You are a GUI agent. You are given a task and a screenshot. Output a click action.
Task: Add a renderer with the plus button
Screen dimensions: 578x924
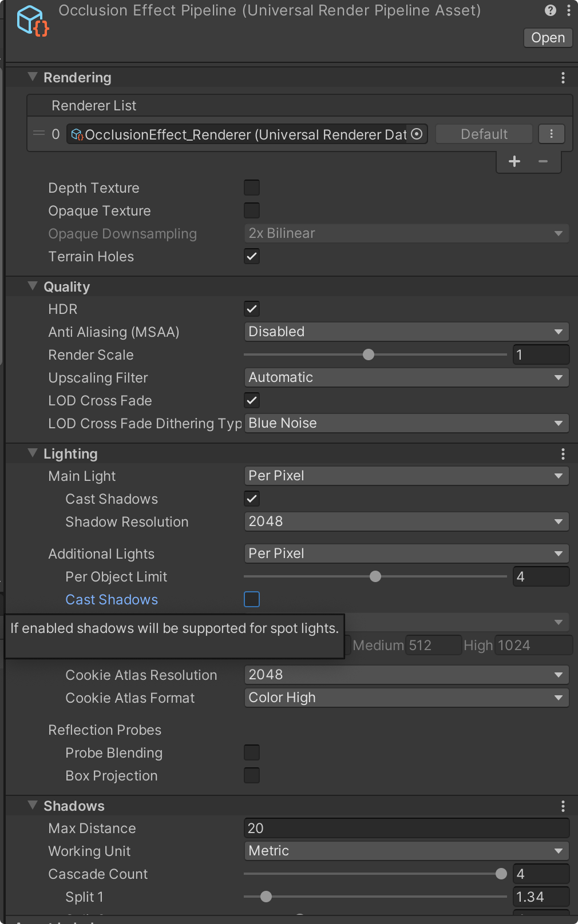514,161
